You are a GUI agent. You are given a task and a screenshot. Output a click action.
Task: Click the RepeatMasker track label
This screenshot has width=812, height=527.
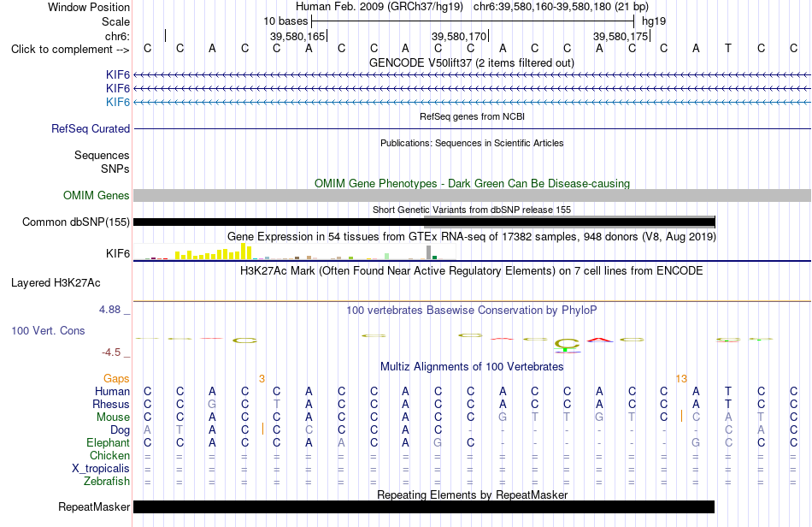coord(94,506)
